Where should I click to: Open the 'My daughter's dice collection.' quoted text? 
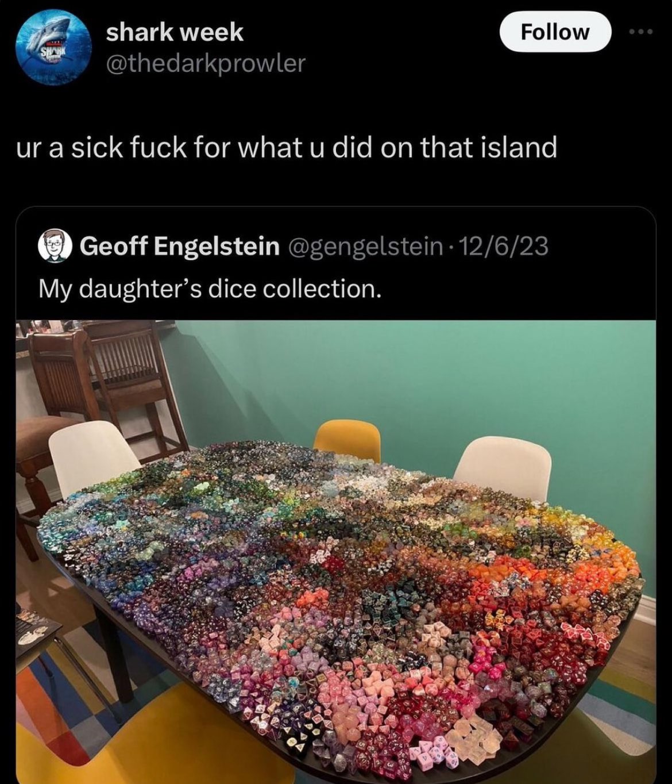click(210, 288)
